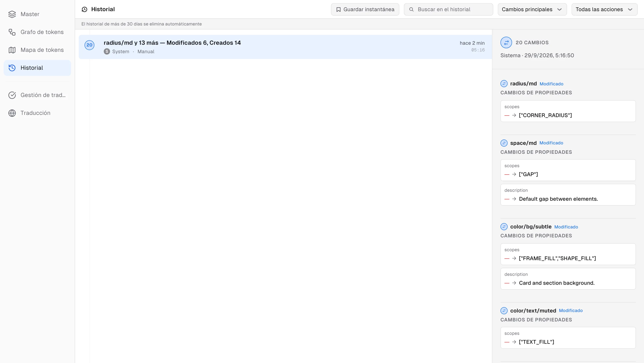Click the change icon beside radius/md

click(x=504, y=83)
